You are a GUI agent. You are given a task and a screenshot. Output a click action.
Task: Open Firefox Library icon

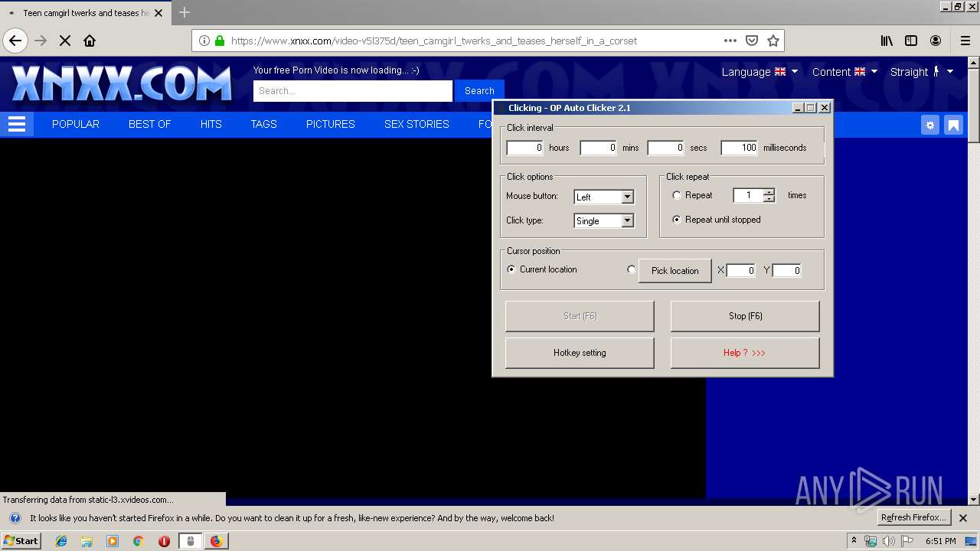pyautogui.click(x=887, y=41)
